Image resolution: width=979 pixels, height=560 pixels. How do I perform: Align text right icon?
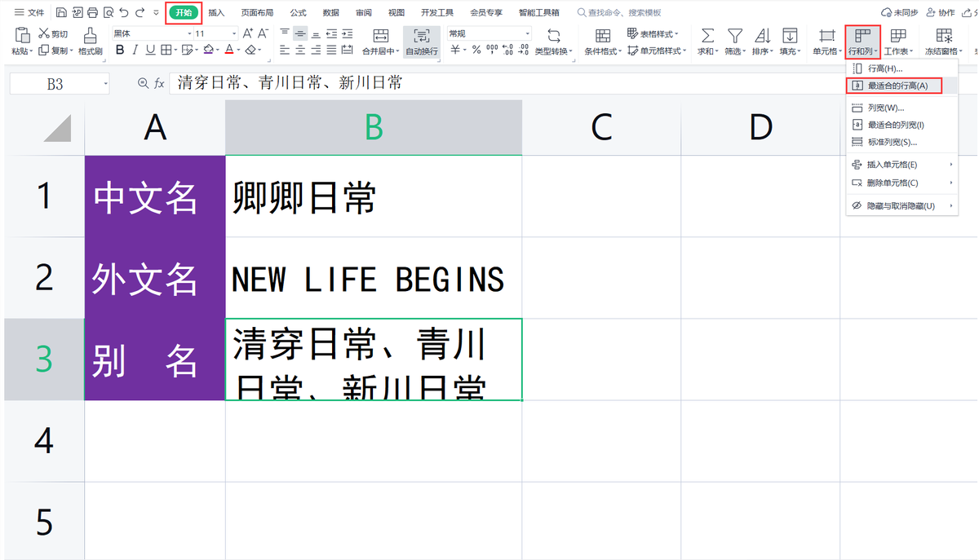click(316, 50)
